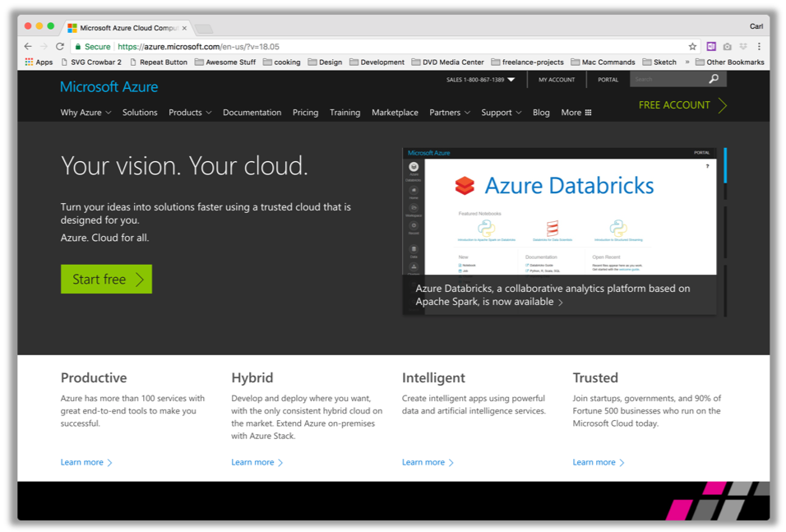
Task: Open the SVG Crowbar 2 bookmark
Action: 90,62
